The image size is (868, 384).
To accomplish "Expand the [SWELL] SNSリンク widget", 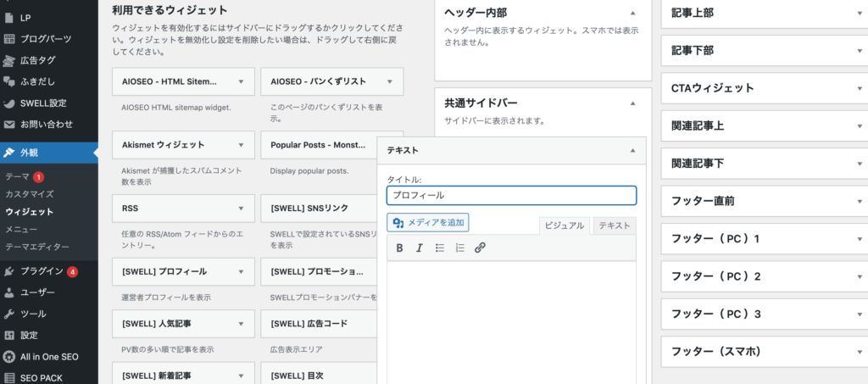I will click(319, 209).
